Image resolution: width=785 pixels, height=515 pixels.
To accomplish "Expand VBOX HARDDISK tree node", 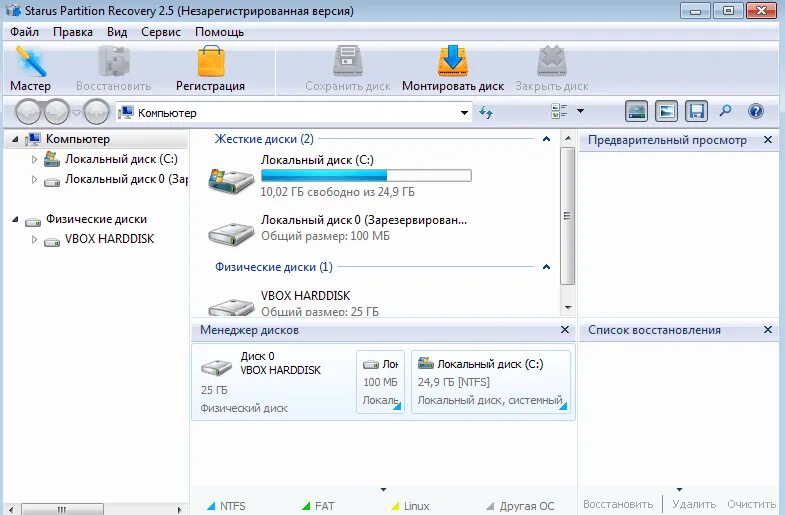I will (34, 240).
